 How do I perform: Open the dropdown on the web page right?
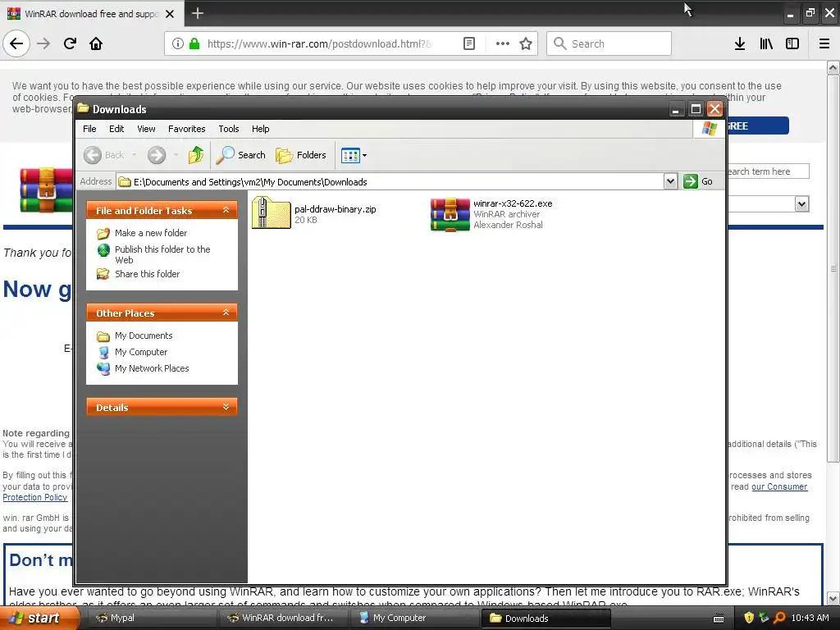(x=801, y=203)
